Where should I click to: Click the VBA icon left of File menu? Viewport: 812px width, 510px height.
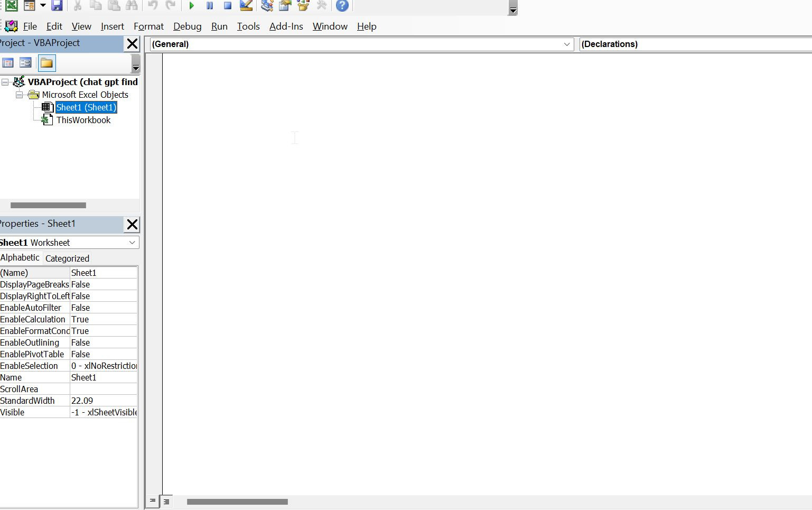coord(11,26)
